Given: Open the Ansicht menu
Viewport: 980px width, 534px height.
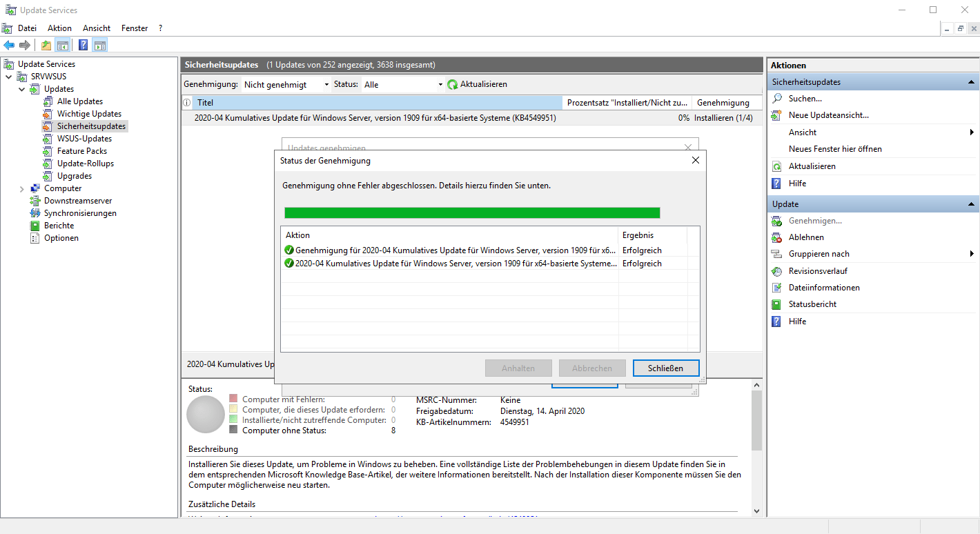Looking at the screenshot, I should (x=97, y=28).
